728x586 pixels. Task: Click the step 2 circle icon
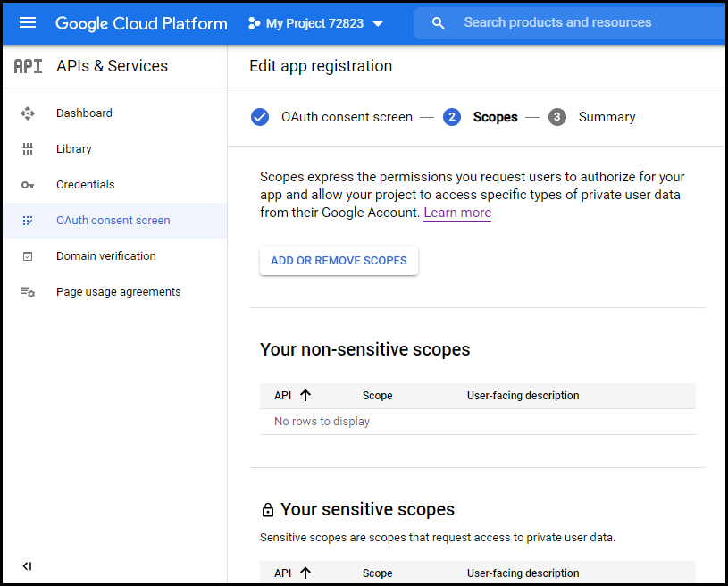coord(452,117)
